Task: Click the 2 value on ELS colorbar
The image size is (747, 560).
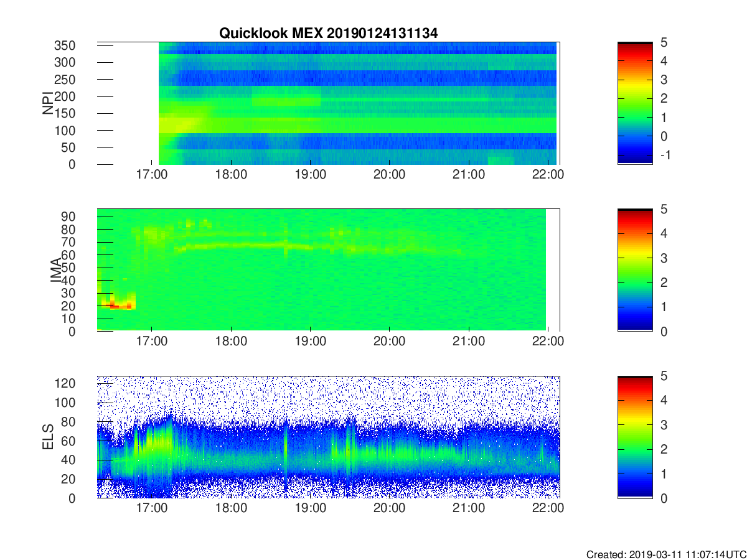Action: coord(664,449)
